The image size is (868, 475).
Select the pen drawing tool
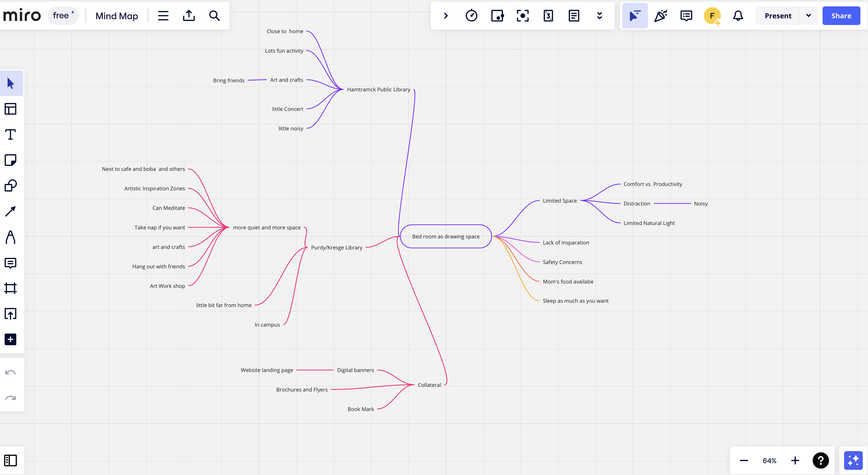[x=10, y=237]
